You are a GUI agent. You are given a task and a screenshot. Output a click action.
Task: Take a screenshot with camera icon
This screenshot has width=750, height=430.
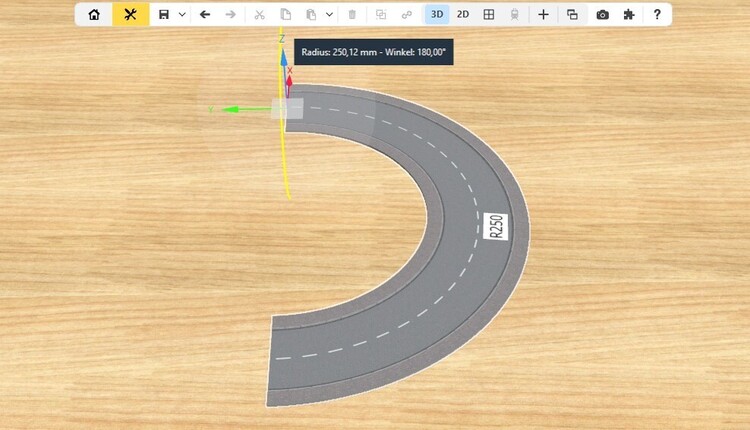[602, 15]
